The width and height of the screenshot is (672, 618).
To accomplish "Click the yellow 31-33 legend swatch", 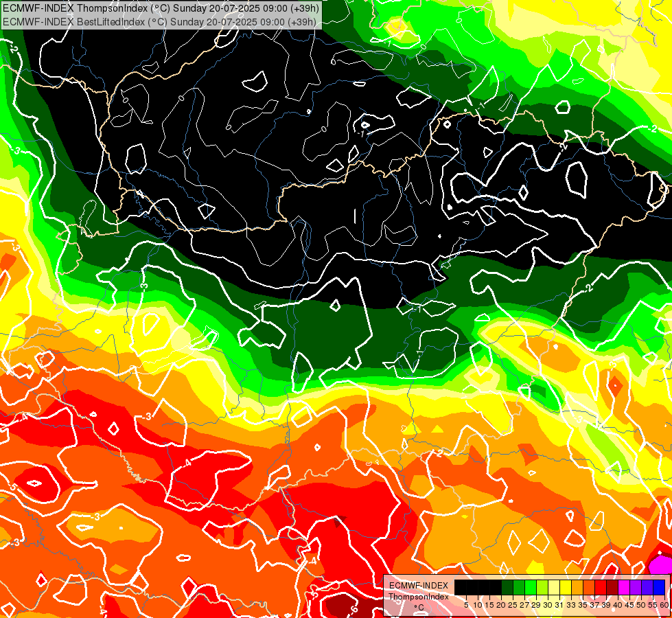I will tap(566, 587).
